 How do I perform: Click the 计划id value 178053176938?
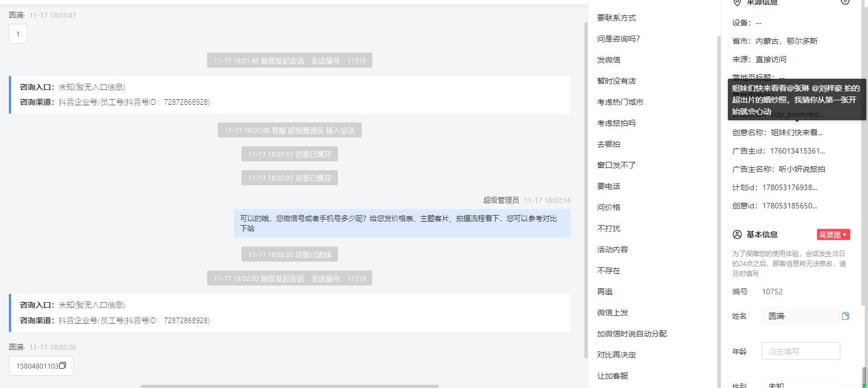pyautogui.click(x=790, y=187)
